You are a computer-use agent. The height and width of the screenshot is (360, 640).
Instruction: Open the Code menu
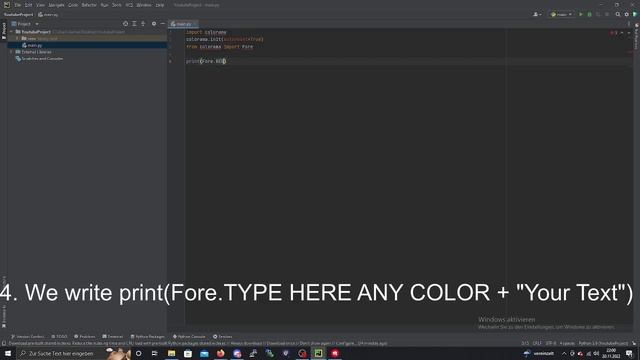[73, 5]
